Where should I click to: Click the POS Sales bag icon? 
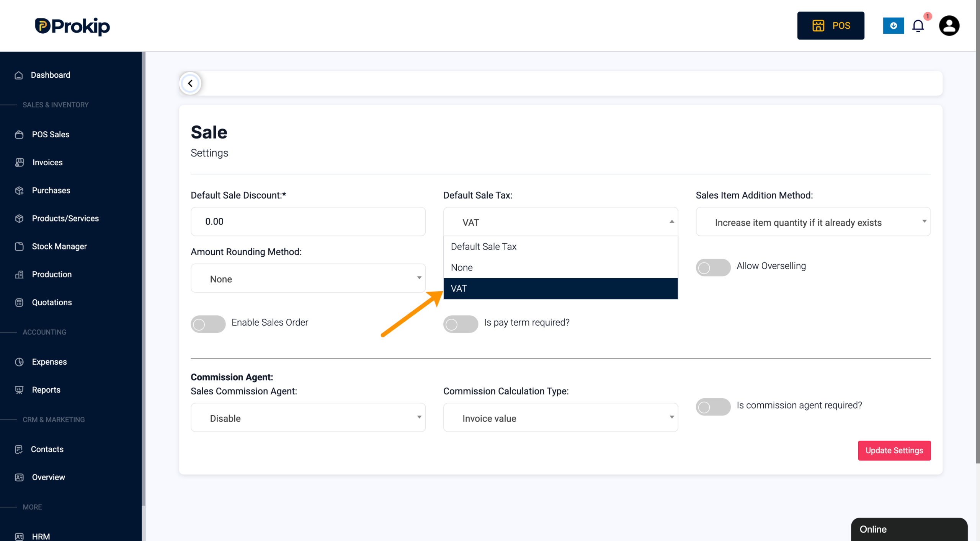click(19, 135)
